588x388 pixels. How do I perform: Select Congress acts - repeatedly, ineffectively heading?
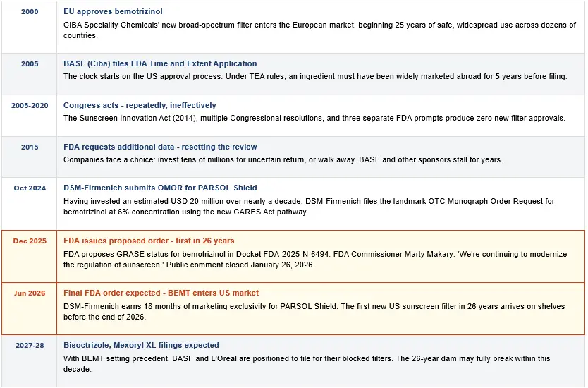click(x=140, y=105)
